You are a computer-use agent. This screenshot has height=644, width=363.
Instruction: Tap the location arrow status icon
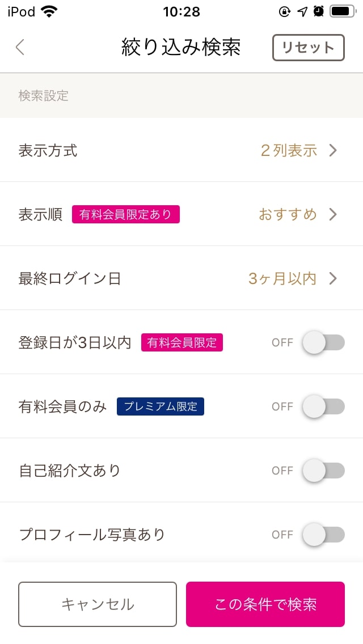point(302,11)
